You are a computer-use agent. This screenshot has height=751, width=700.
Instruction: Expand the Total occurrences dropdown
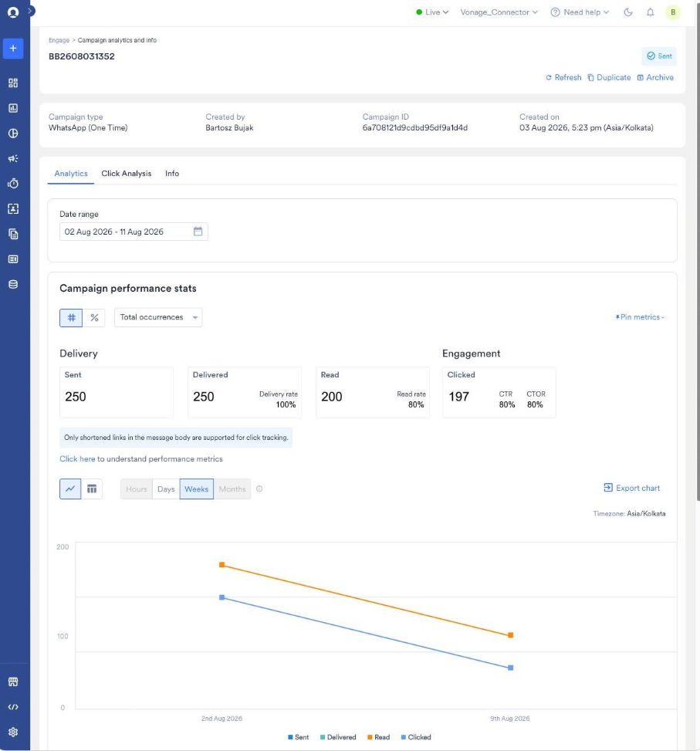[158, 317]
